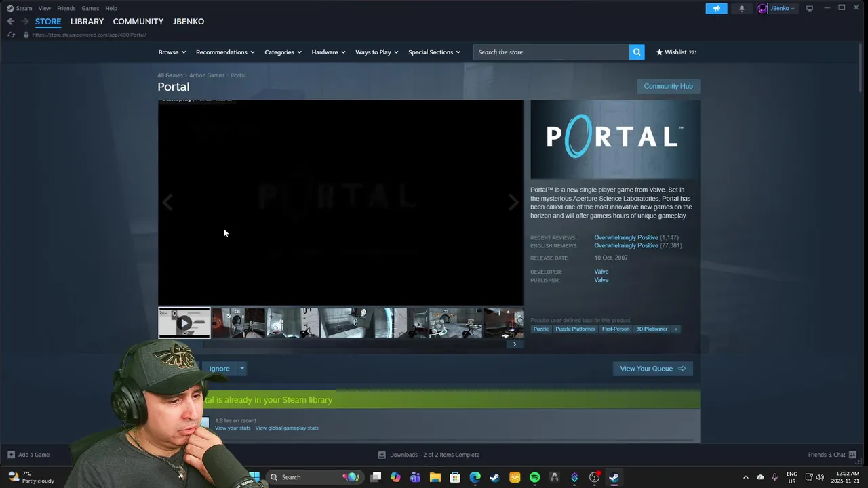Expand the Browse dropdown
Screen dimensions: 868x488
172,52
